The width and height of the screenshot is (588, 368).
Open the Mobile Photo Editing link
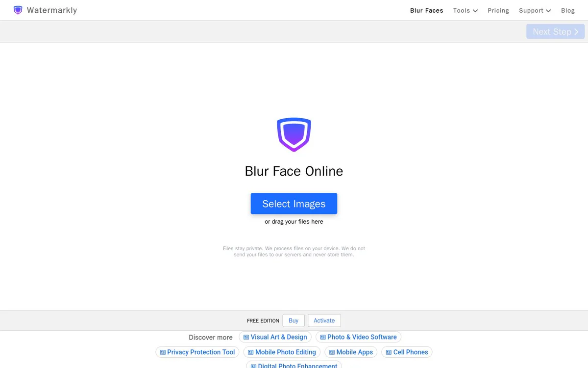click(x=282, y=352)
